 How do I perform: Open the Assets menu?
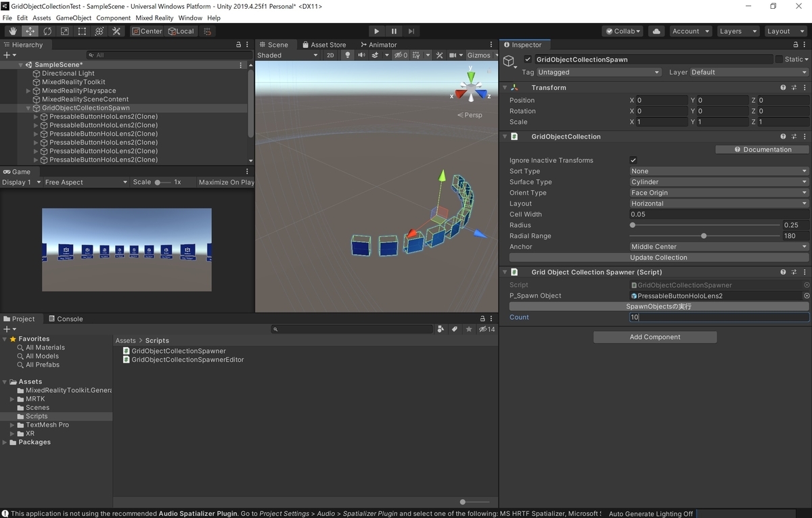click(x=41, y=18)
